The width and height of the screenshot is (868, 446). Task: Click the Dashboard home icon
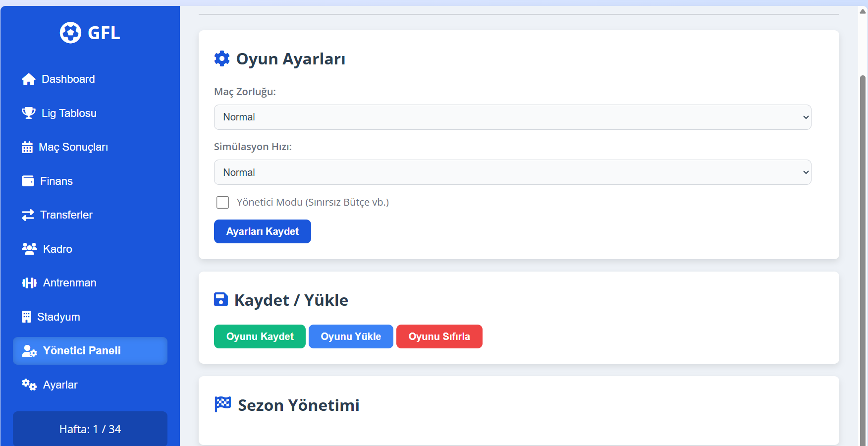[29, 79]
